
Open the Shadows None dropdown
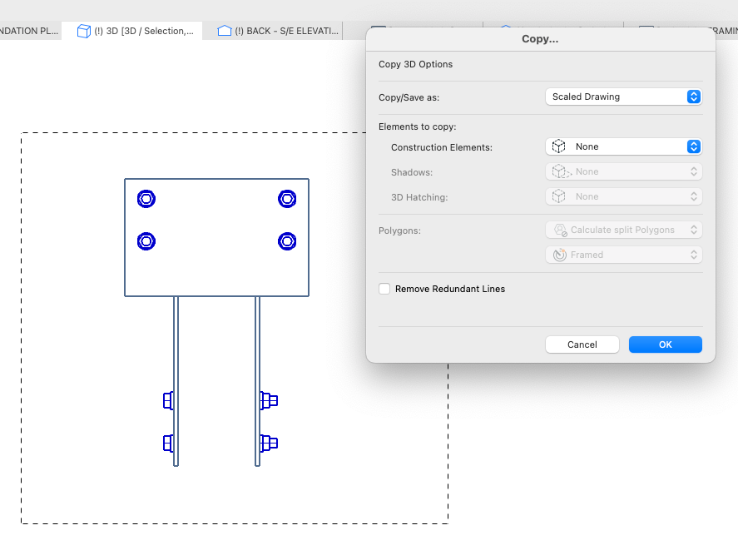(x=623, y=171)
